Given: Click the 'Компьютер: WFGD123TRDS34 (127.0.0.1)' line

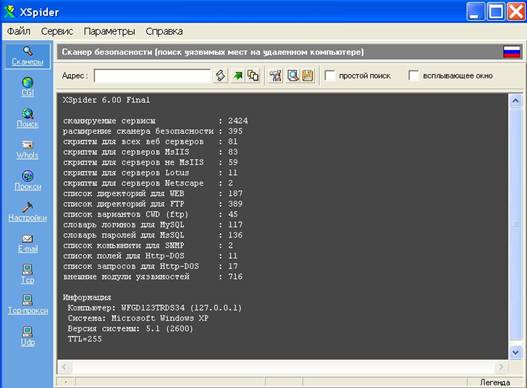Looking at the screenshot, I should click(x=155, y=308).
